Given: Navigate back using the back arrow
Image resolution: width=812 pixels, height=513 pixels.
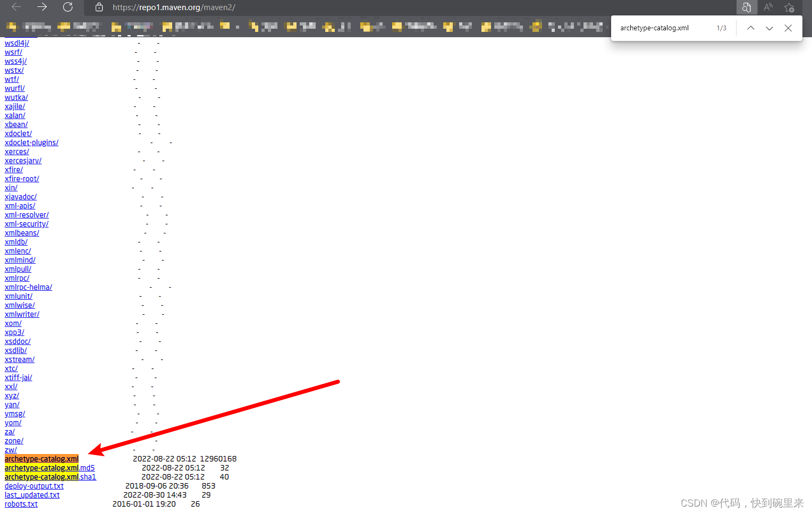Looking at the screenshot, I should click(15, 7).
